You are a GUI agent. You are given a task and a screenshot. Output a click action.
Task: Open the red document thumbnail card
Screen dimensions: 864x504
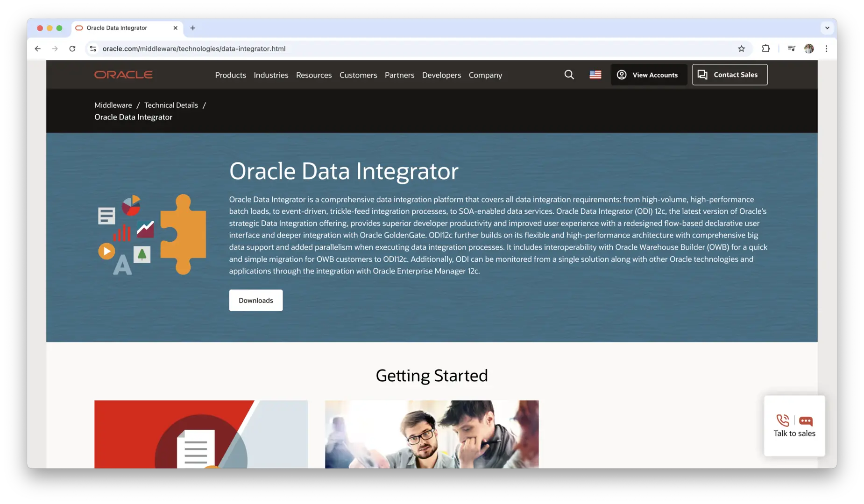(201, 434)
